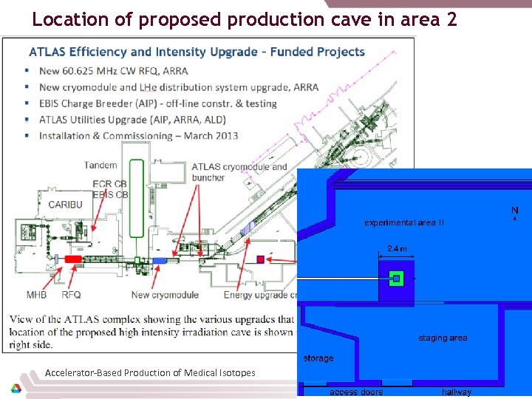Image resolution: width=532 pixels, height=399 pixels.
Task: Click the red RFQ rectangle on the beamline
Action: pos(73,259)
